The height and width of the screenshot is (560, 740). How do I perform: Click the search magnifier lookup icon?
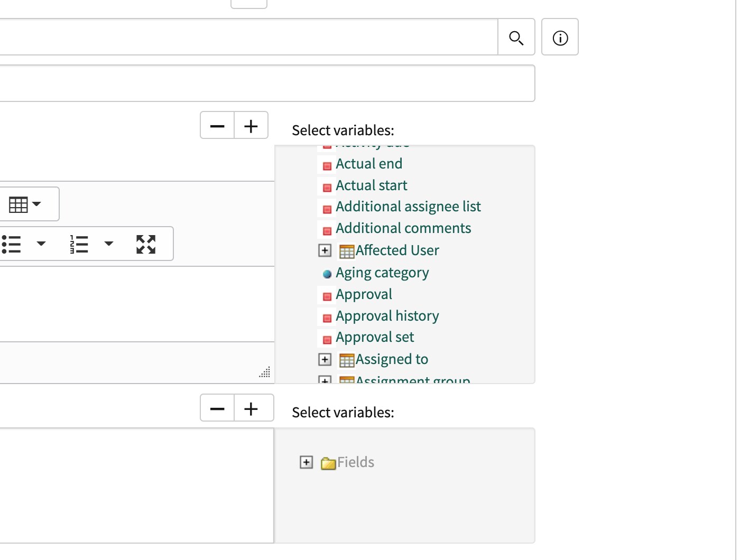[x=516, y=37]
